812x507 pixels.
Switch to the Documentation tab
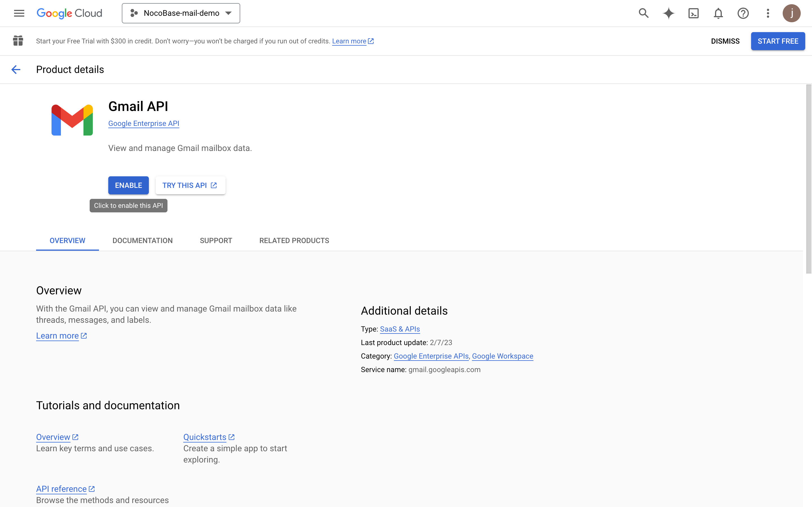click(142, 241)
